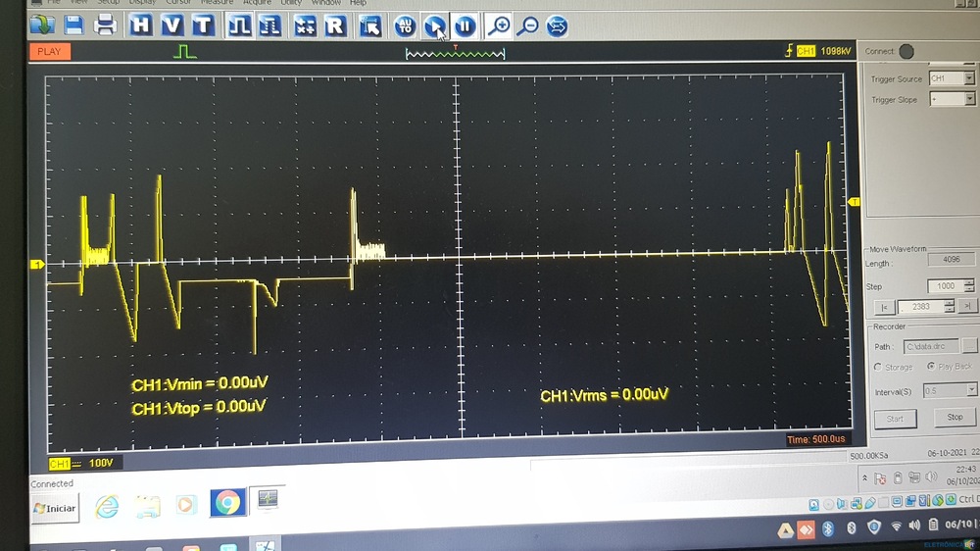The image size is (980, 551).
Task: Zoom out of the waveform
Action: point(529,26)
